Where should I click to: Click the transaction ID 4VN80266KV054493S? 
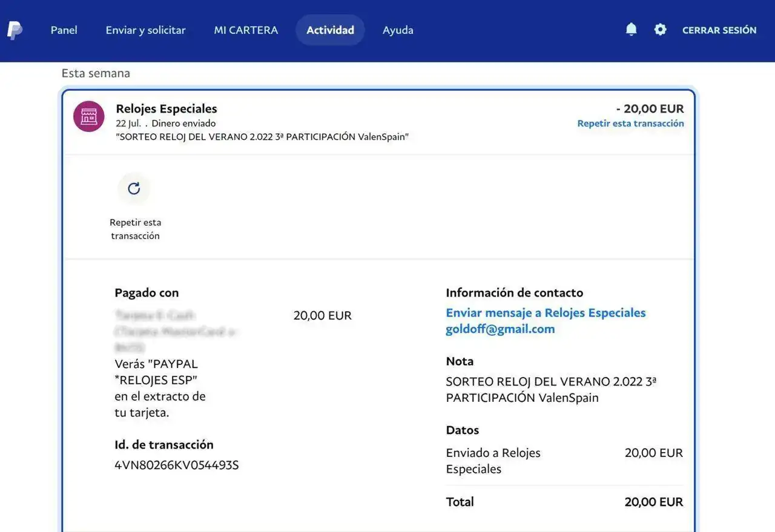(177, 465)
